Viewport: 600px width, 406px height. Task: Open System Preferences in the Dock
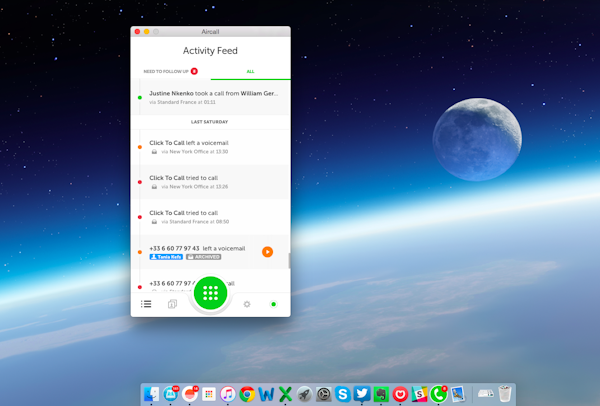[324, 394]
